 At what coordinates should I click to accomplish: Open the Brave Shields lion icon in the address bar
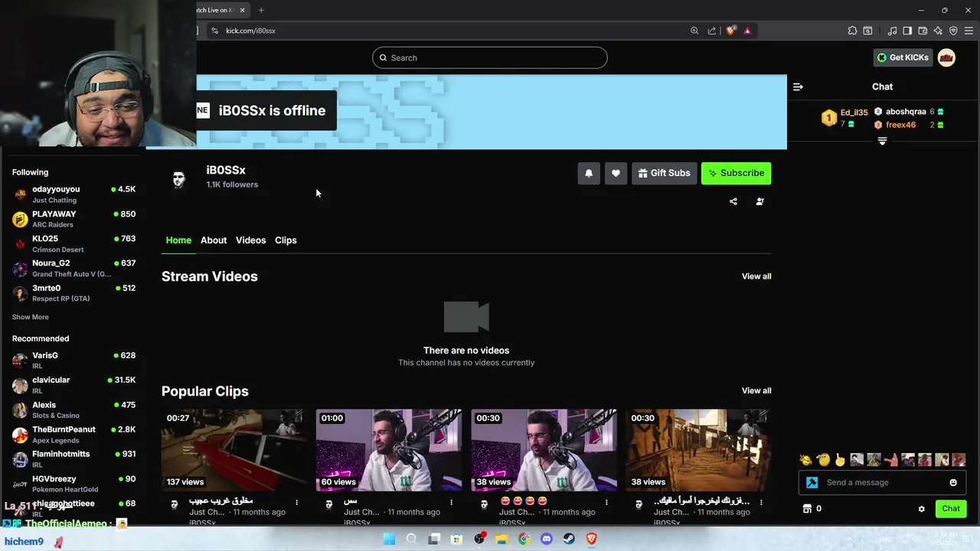tap(731, 31)
